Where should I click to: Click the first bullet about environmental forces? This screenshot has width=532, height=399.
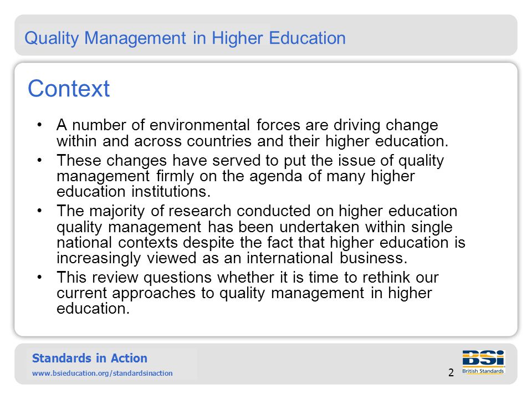click(253, 133)
